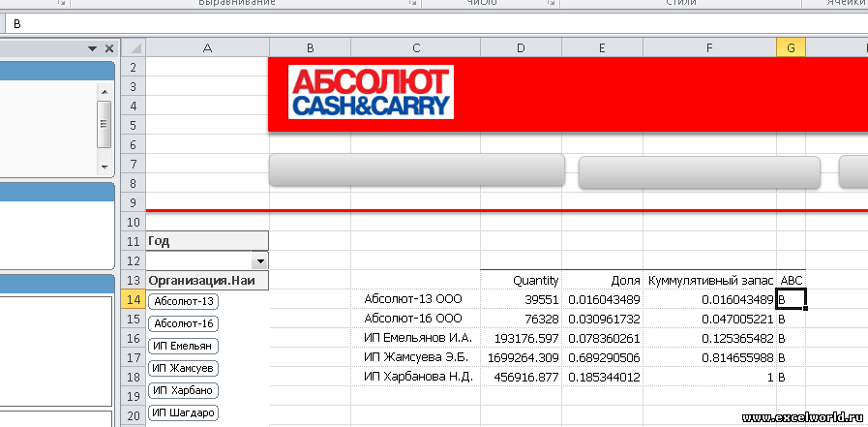This screenshot has width=868, height=427.
Task: Select the cumulative value 0.047005221
Action: [709, 319]
